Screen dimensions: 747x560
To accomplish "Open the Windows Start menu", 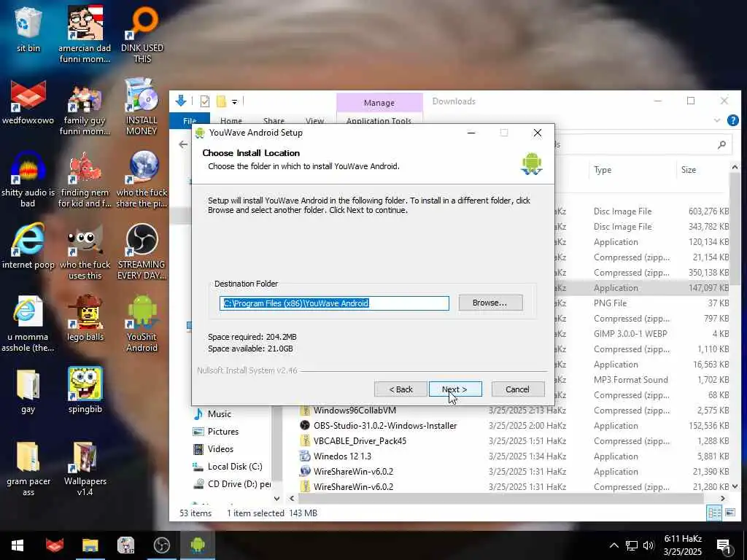I will tap(18, 545).
